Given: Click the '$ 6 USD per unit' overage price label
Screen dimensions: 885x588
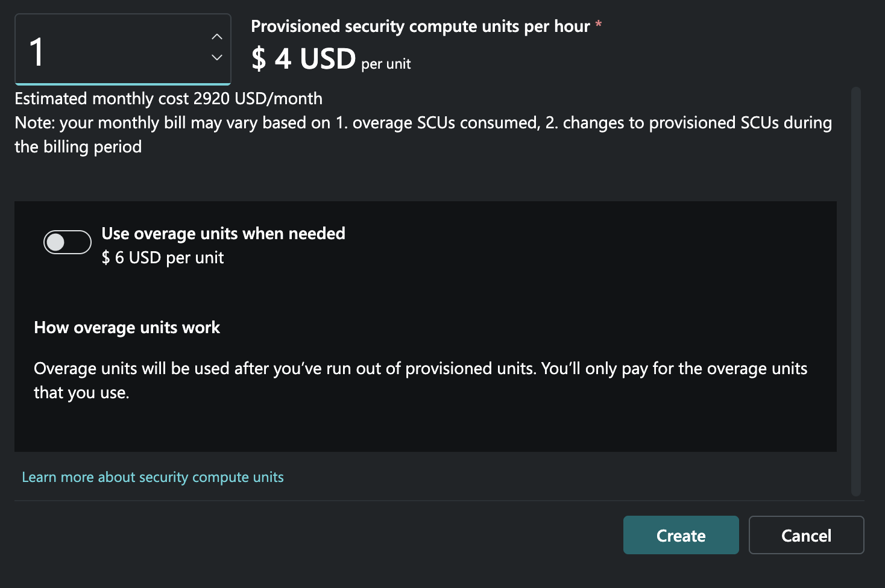Looking at the screenshot, I should pyautogui.click(x=163, y=257).
